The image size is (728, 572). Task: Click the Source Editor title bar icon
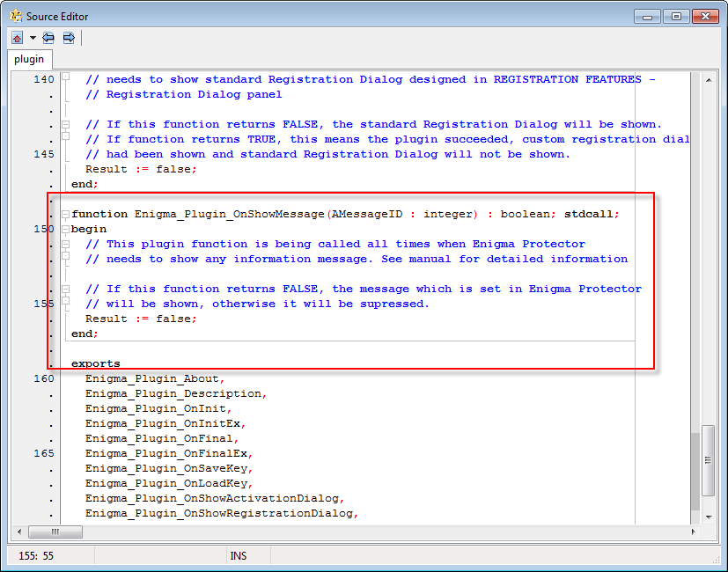pyautogui.click(x=16, y=16)
